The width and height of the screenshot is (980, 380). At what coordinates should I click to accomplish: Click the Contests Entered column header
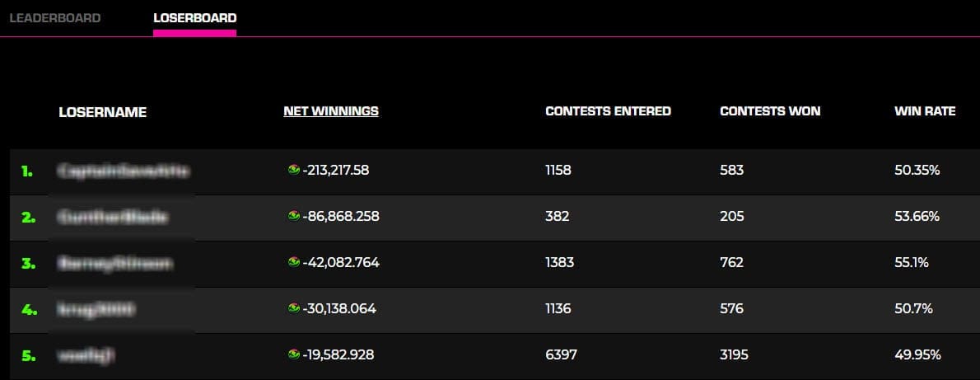608,111
